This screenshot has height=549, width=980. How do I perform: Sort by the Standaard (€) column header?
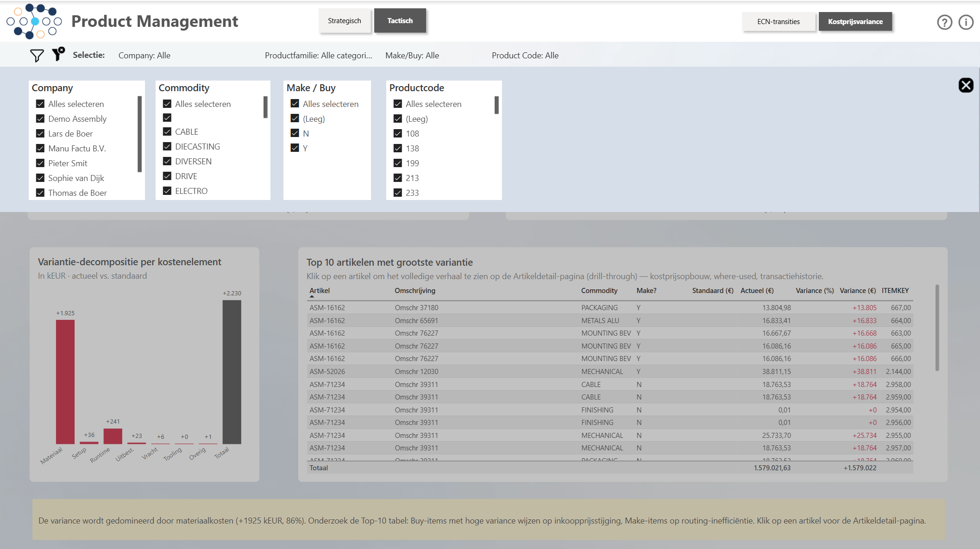click(x=713, y=291)
